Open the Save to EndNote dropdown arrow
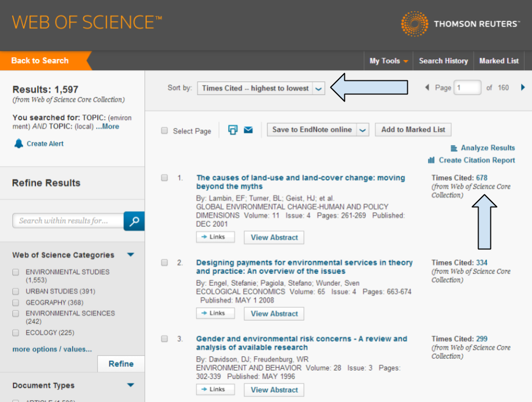 363,130
